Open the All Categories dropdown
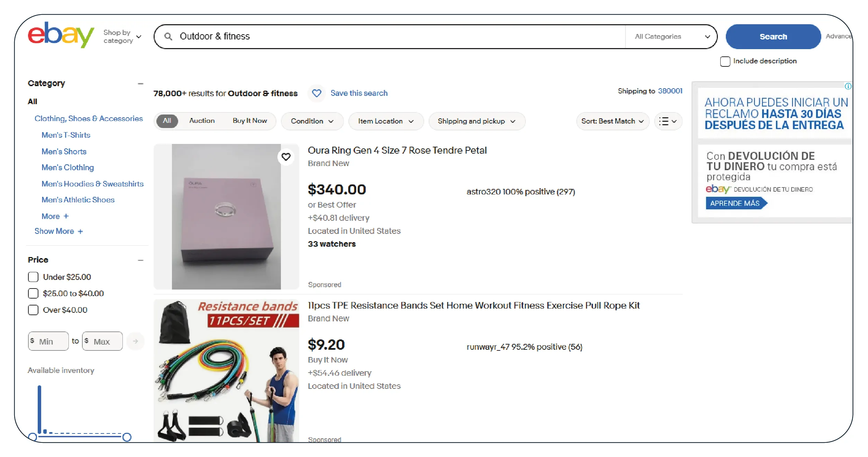This screenshot has height=457, width=868. (672, 37)
